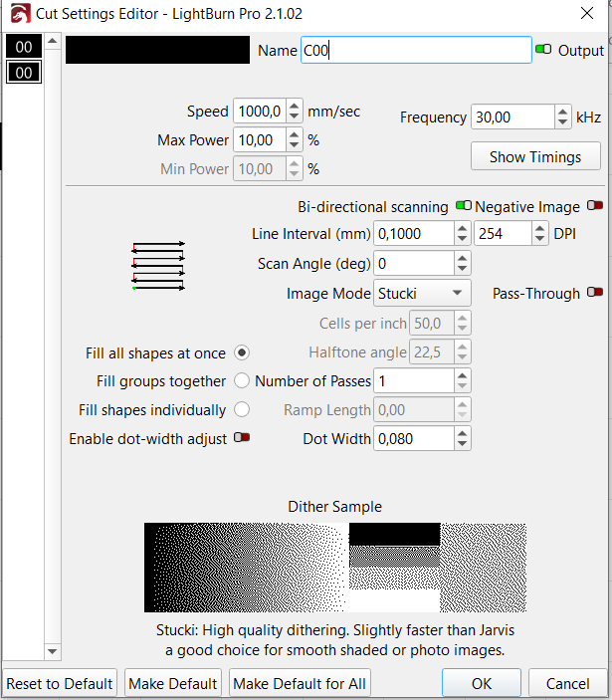Screen dimensions: 612x700
Task: Click the Name field containing C00
Action: 416,50
